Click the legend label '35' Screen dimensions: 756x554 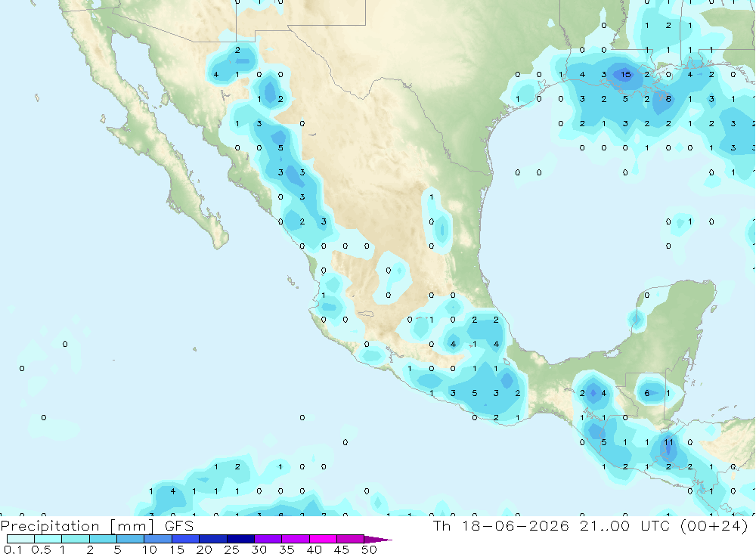coord(287,549)
